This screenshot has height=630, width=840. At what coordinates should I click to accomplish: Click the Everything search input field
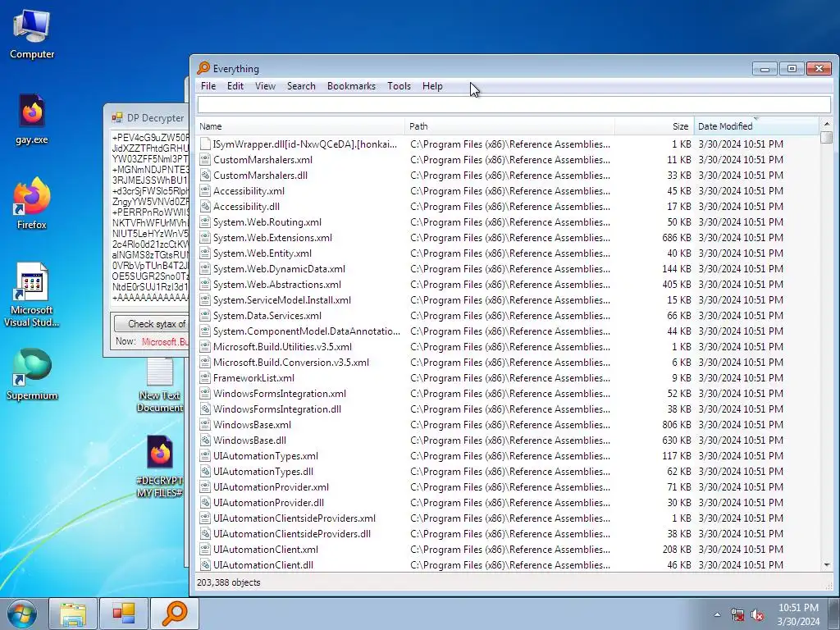click(x=514, y=104)
